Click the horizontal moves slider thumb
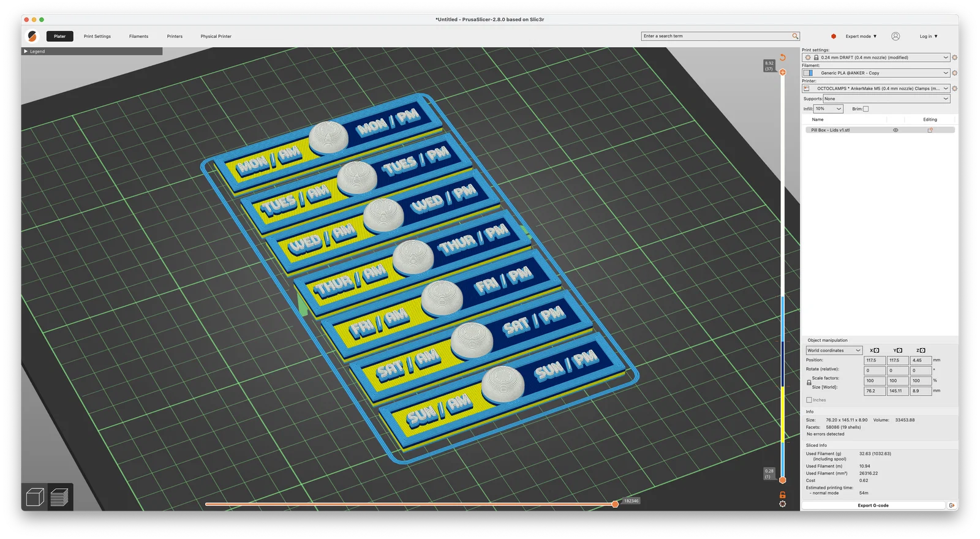The width and height of the screenshot is (980, 539). (615, 504)
